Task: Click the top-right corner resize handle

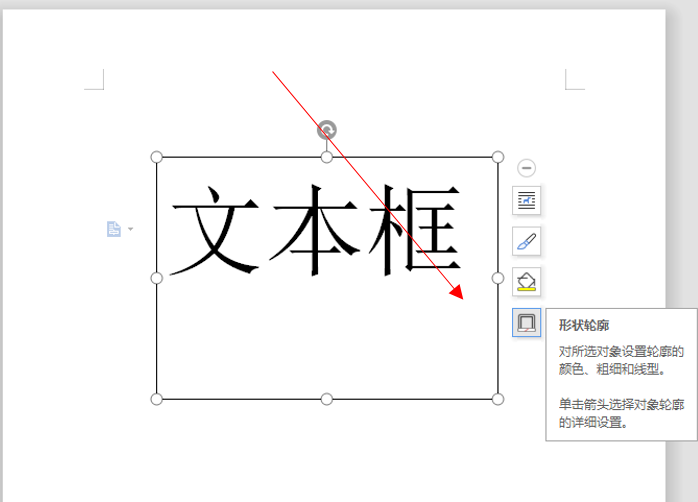Action: pos(498,157)
